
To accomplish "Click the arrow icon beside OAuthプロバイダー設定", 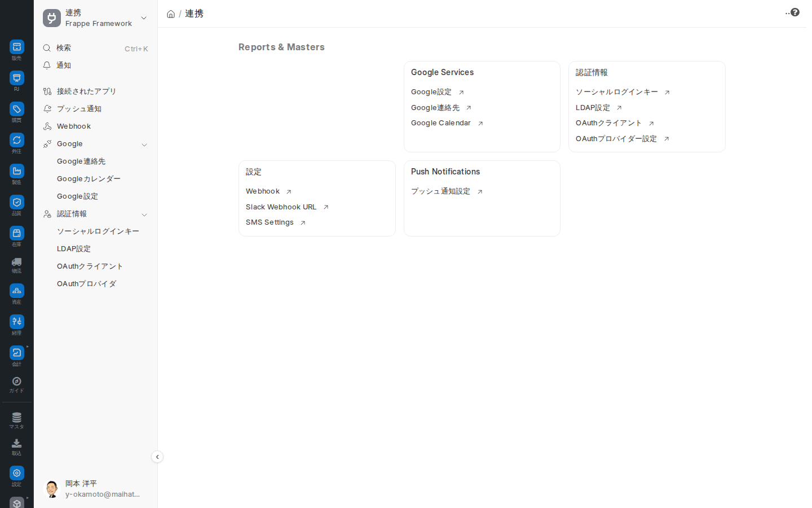I will pos(667,139).
